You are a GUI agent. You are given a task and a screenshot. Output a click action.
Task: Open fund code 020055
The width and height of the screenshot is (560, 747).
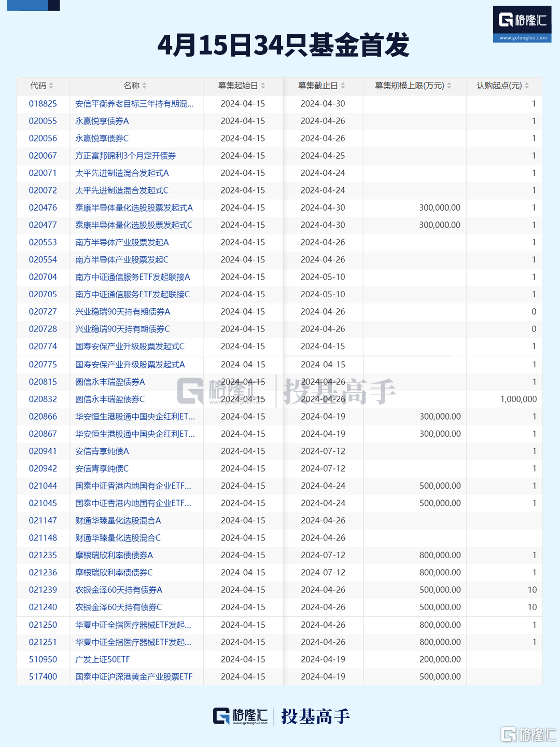pyautogui.click(x=43, y=121)
